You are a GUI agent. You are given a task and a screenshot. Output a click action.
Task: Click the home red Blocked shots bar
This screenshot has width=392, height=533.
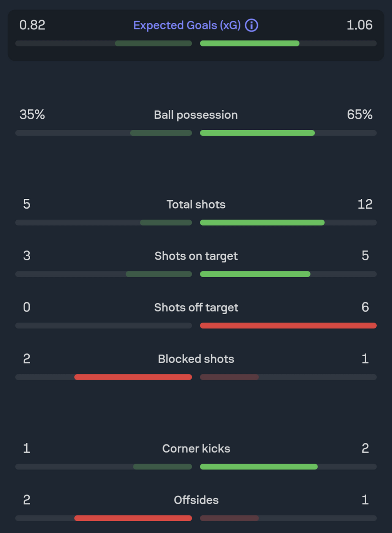[133, 377]
